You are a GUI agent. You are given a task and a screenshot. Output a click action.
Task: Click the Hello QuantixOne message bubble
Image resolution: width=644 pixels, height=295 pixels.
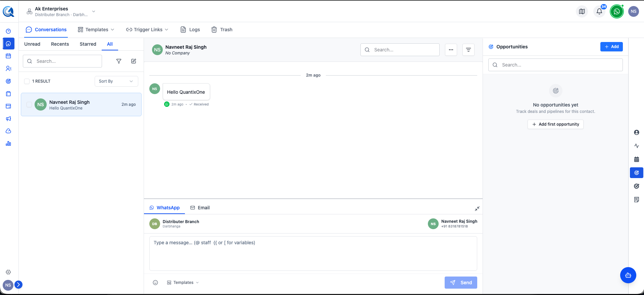click(x=186, y=92)
